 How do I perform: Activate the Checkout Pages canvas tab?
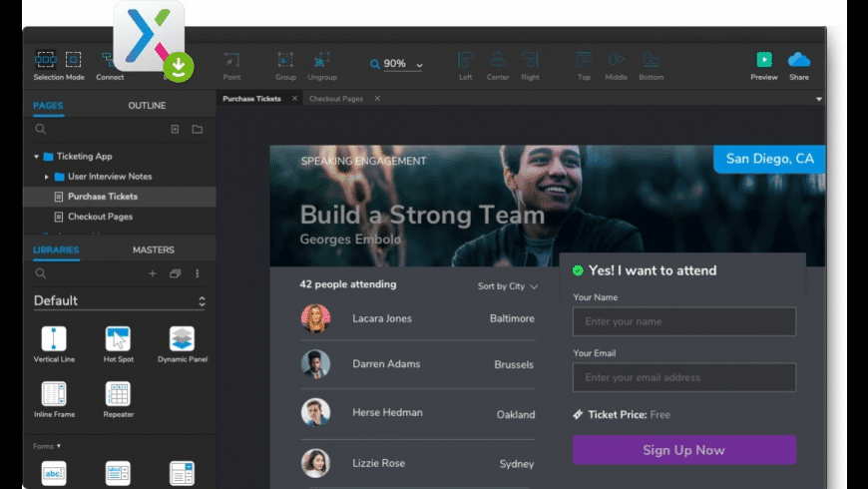point(336,99)
